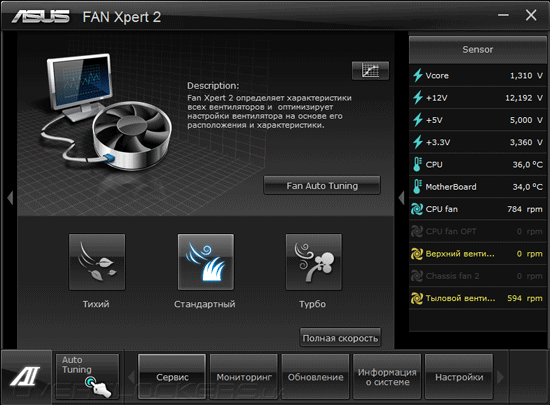Click the Chassis fan 2 label
The width and height of the screenshot is (550, 405).
(452, 276)
